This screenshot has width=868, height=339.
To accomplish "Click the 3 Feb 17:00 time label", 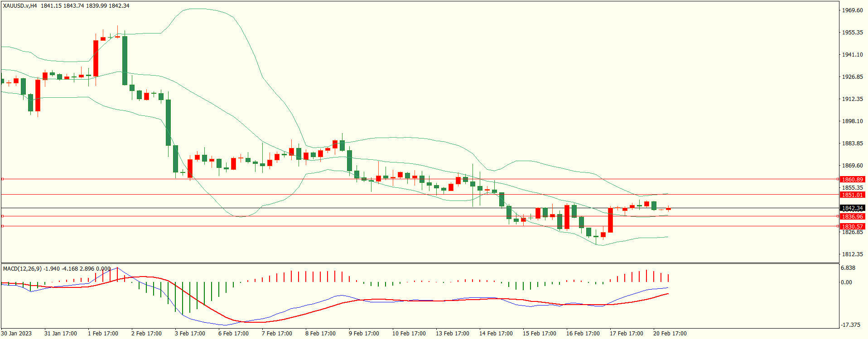I will pyautogui.click(x=190, y=334).
